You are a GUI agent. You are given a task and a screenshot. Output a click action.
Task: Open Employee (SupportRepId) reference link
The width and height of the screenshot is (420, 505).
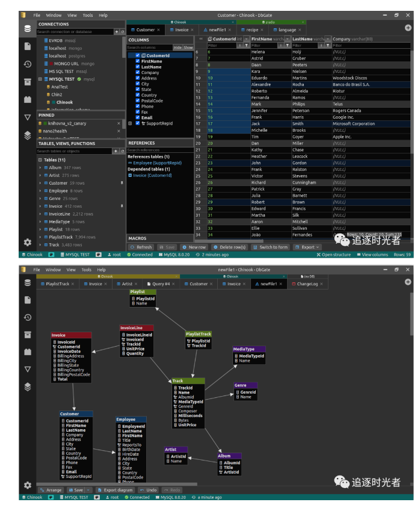[158, 163]
